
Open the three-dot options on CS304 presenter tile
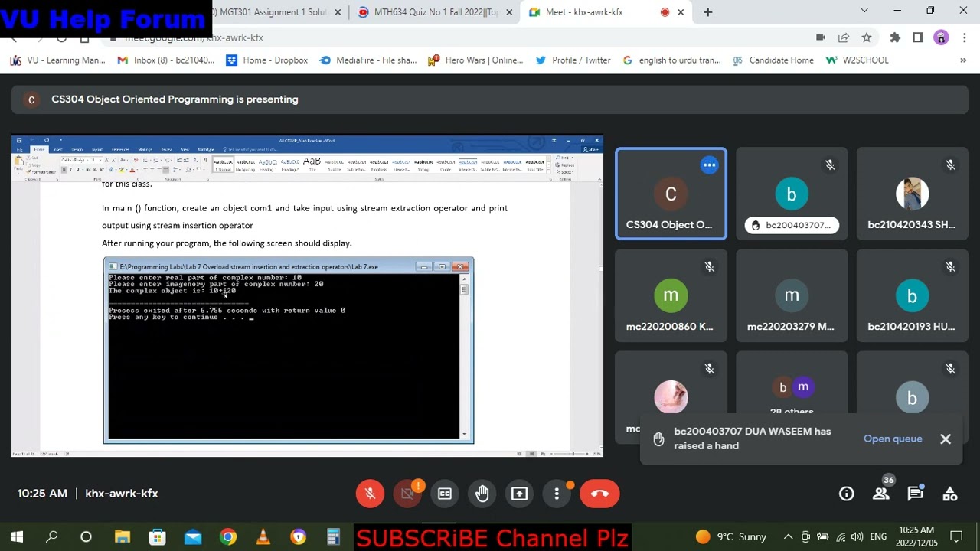[x=710, y=165]
